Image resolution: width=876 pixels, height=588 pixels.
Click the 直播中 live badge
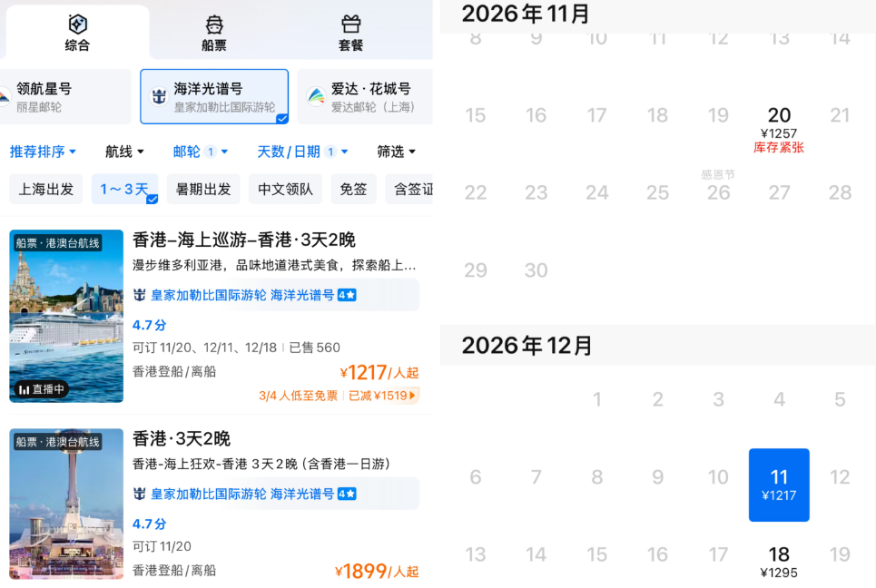pyautogui.click(x=40, y=389)
